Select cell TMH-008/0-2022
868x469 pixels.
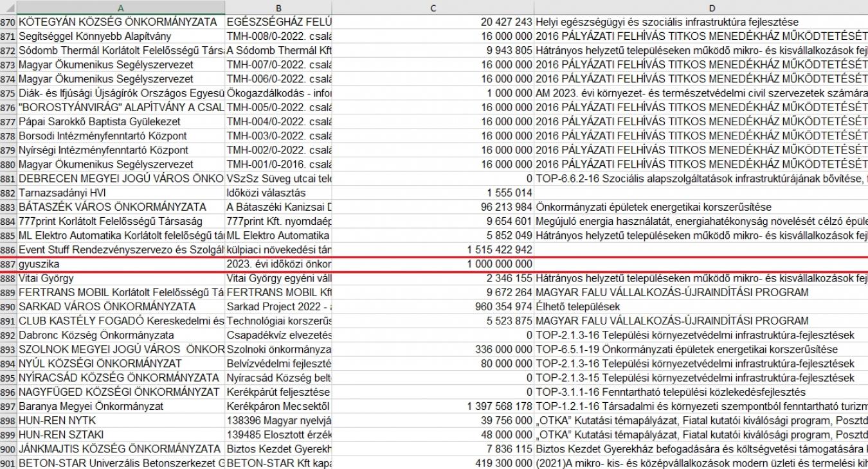(x=278, y=36)
